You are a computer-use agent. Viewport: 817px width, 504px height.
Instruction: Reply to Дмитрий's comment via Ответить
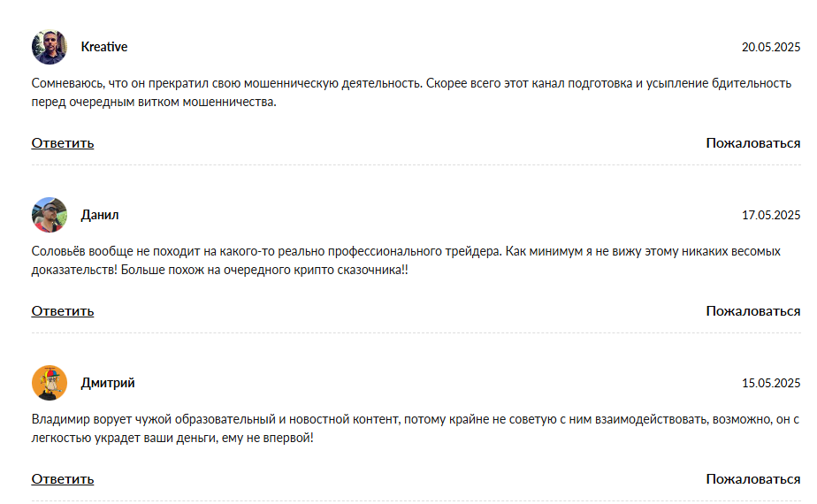63,479
